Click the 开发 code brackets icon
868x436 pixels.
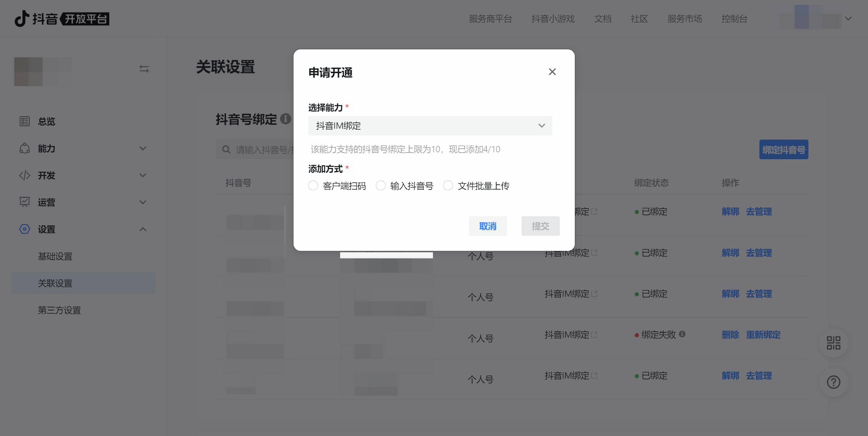[x=25, y=175]
